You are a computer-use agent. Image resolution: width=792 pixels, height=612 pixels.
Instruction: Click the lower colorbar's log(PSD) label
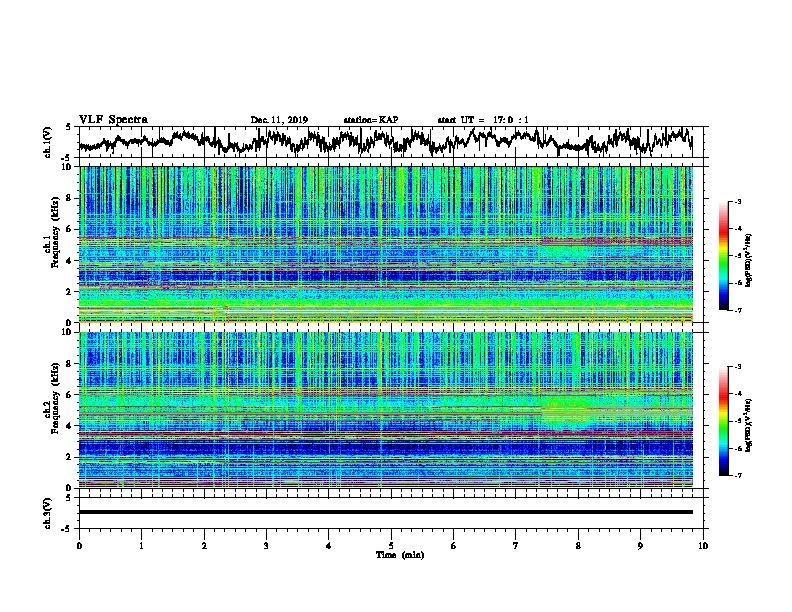(x=749, y=425)
